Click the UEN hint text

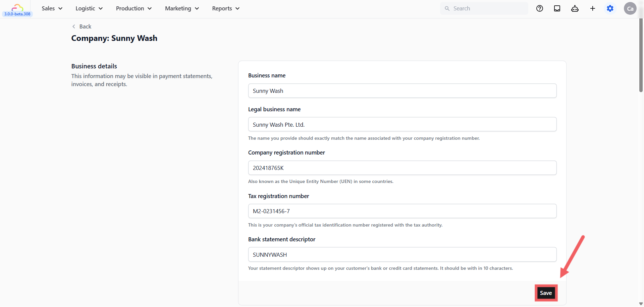click(x=321, y=181)
